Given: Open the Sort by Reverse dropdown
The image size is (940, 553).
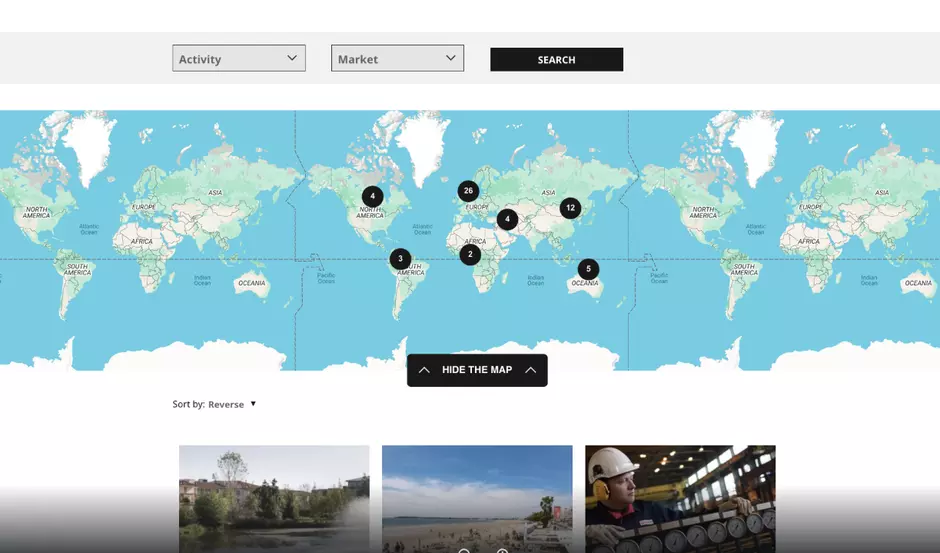Looking at the screenshot, I should 231,404.
